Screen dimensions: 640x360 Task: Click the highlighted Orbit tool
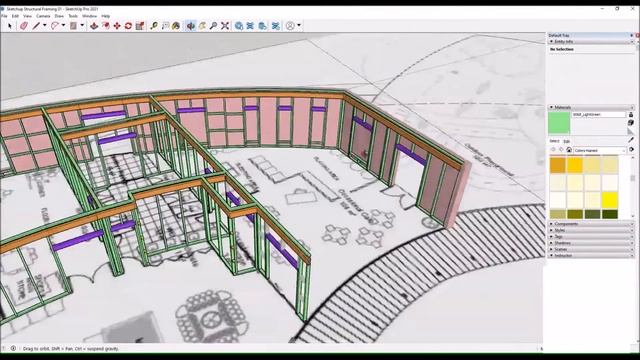click(x=191, y=26)
